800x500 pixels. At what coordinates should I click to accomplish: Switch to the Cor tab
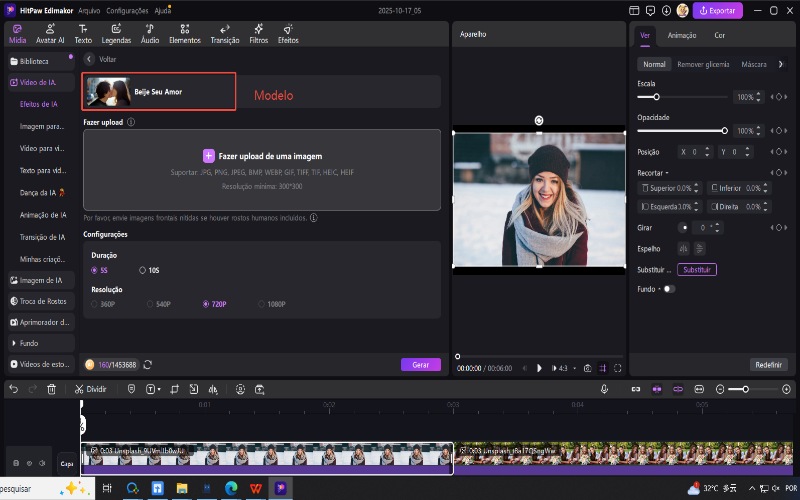point(719,35)
